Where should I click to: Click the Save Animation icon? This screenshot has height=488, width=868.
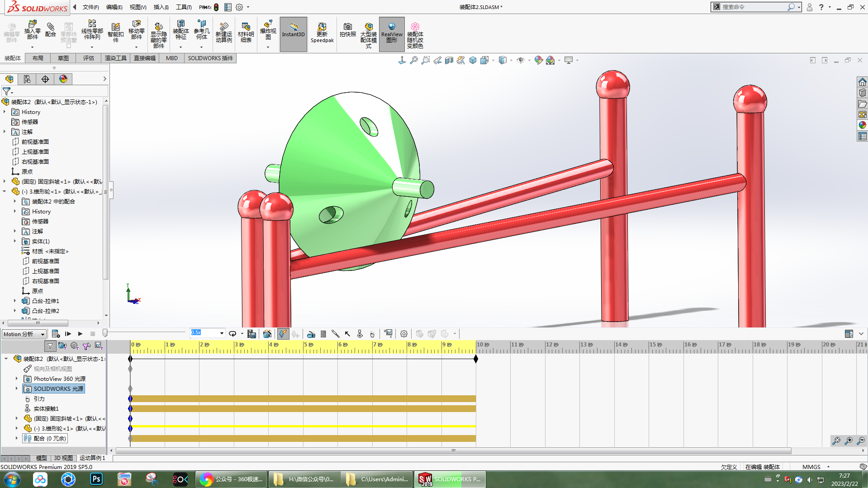[252, 334]
